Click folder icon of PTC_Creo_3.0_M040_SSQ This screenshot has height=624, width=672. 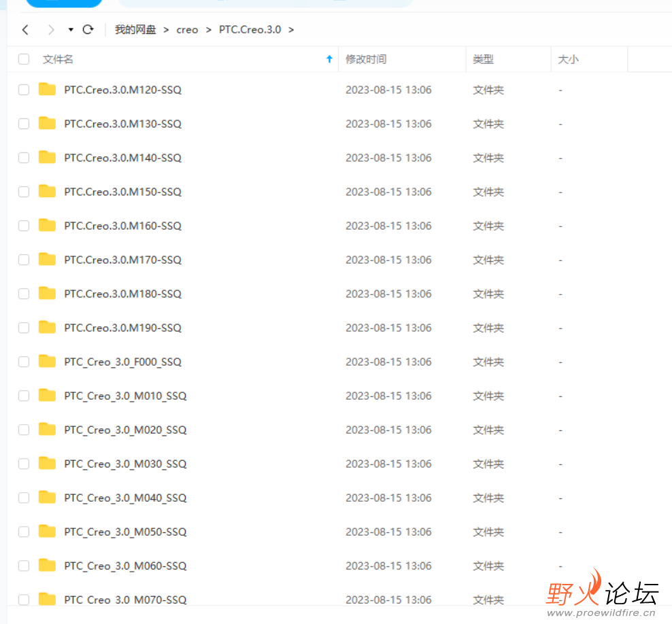tap(47, 498)
